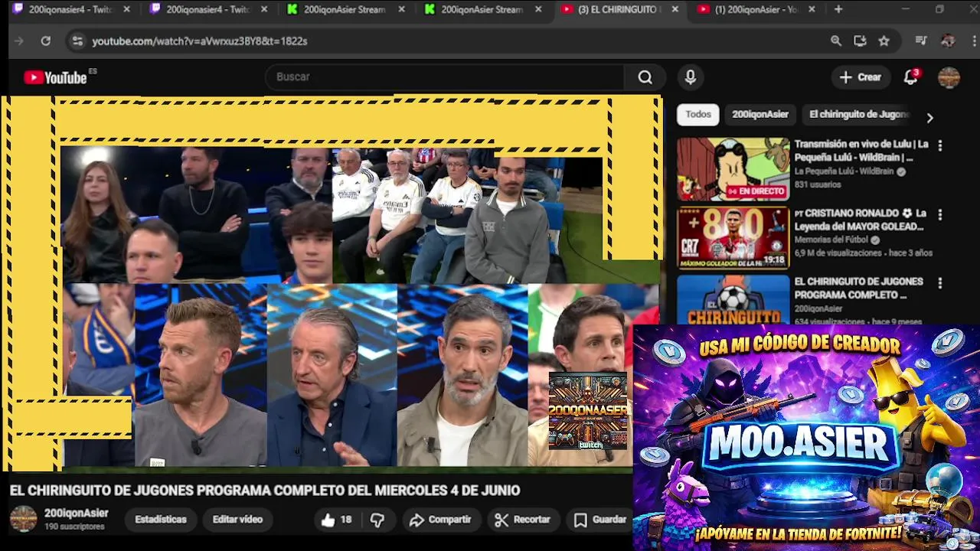Click the '831 usuarios' text
This screenshot has height=551, width=980.
click(x=817, y=185)
